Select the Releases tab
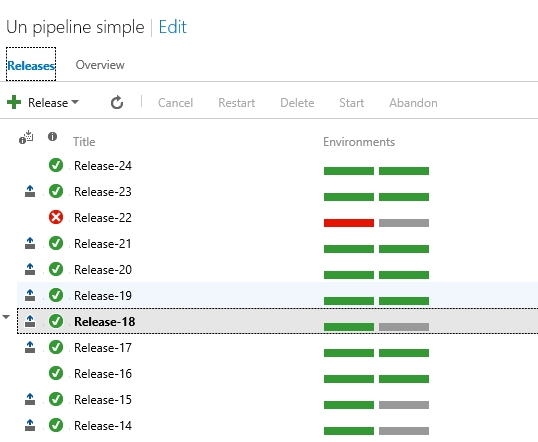538x442 pixels. pyautogui.click(x=31, y=65)
